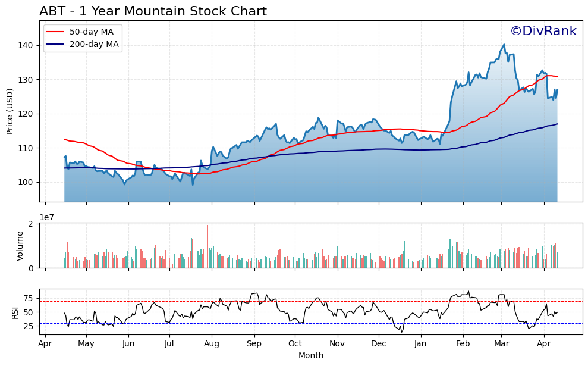
Task: Click the ABT chart title
Action: point(153,11)
